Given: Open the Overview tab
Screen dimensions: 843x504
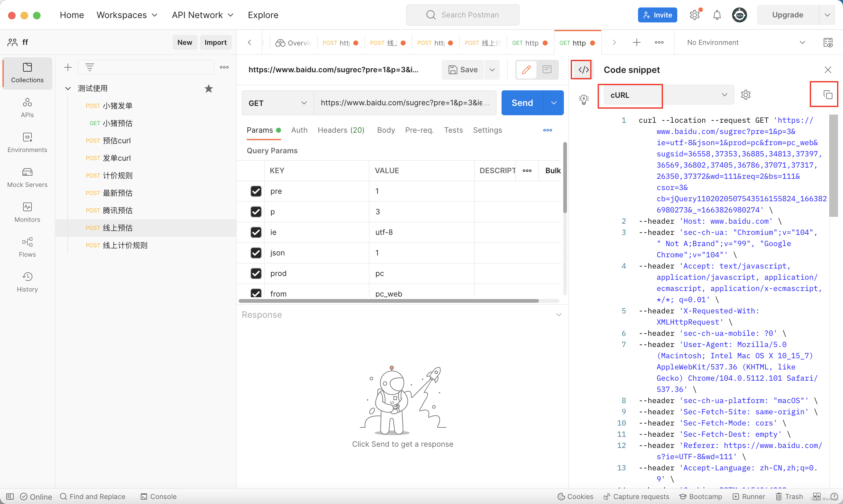Looking at the screenshot, I should (293, 43).
